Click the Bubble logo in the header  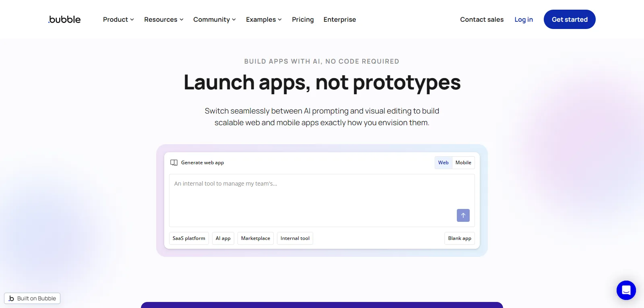tap(64, 19)
